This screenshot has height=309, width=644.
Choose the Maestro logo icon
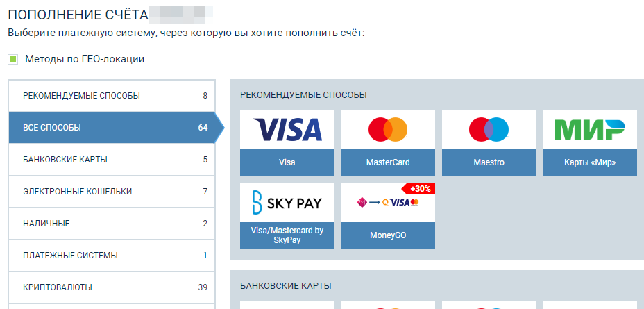[x=489, y=129]
